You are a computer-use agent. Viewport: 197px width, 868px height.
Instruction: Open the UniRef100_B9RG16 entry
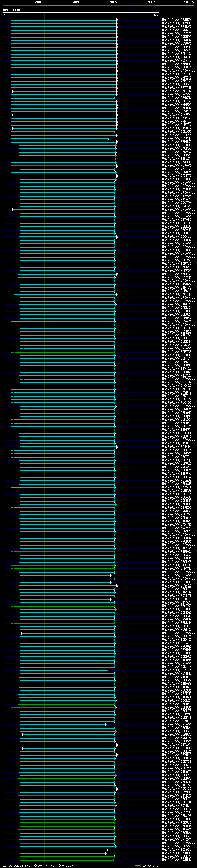pyautogui.click(x=177, y=30)
